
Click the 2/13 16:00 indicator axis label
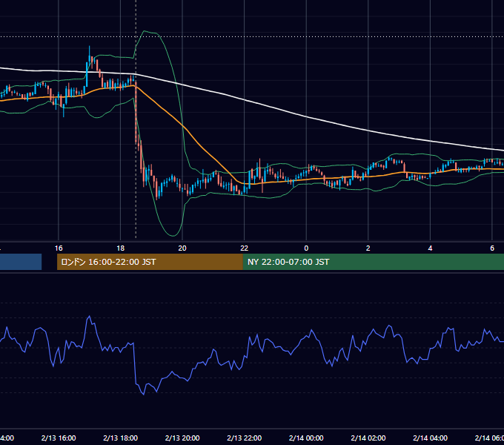[59, 438]
